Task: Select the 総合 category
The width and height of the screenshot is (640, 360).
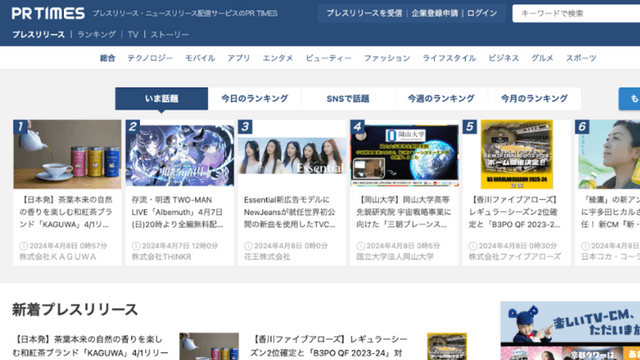Action: coord(108,58)
